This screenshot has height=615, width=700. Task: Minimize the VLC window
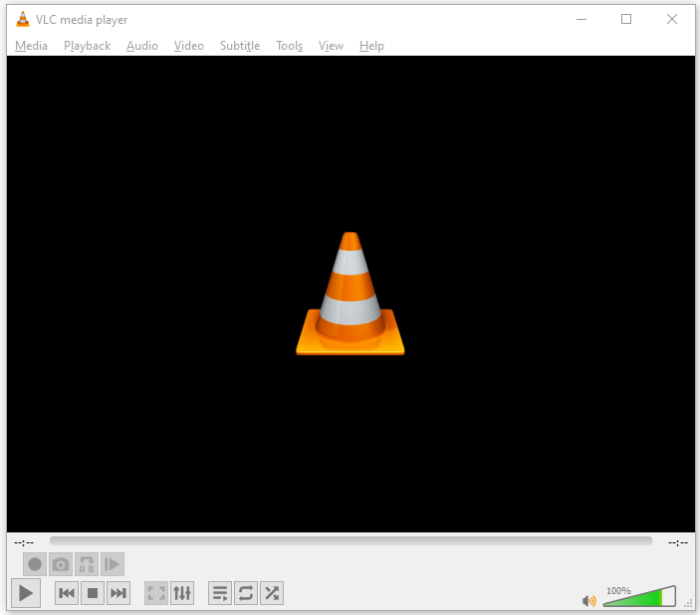click(x=582, y=19)
